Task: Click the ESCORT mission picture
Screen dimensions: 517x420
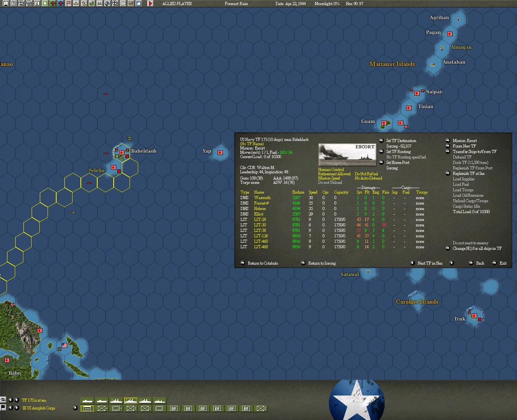Action: coord(347,155)
